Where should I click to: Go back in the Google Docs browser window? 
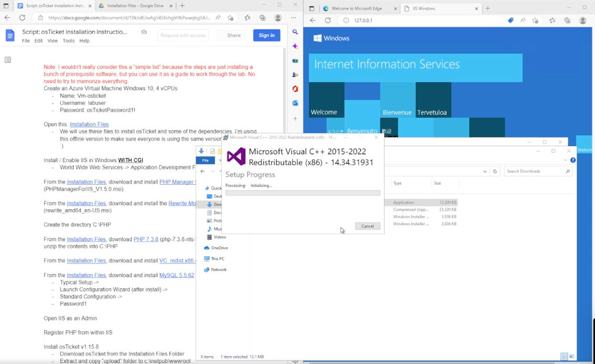tap(7, 17)
